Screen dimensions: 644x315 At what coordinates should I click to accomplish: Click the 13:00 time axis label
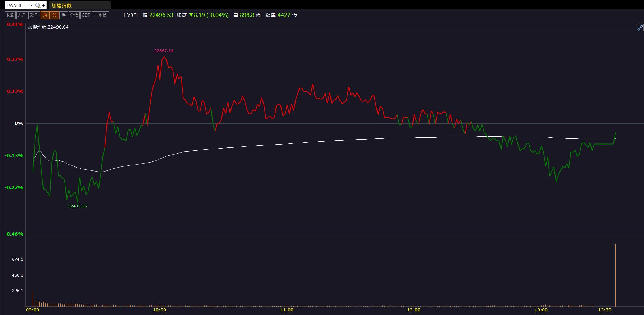tap(541, 310)
